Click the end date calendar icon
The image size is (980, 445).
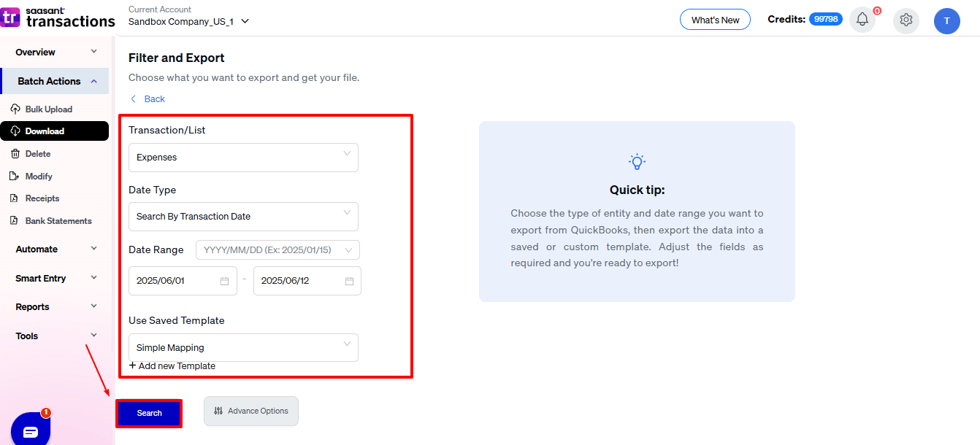349,281
